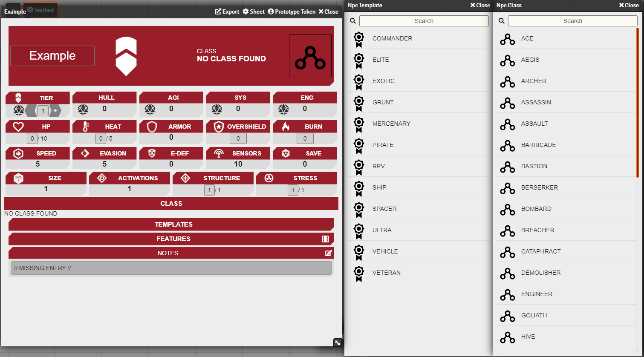The height and width of the screenshot is (357, 644).
Task: Select the VETERAN template
Action: click(x=418, y=273)
